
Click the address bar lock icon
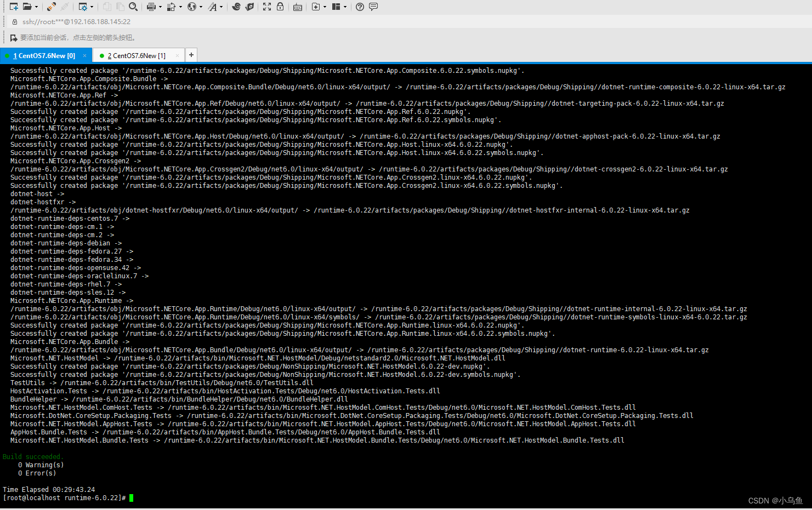pyautogui.click(x=15, y=22)
